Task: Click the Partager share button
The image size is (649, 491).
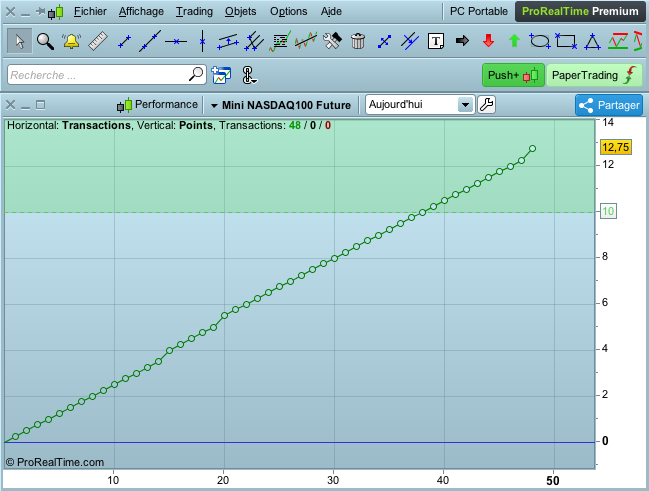Action: tap(609, 105)
